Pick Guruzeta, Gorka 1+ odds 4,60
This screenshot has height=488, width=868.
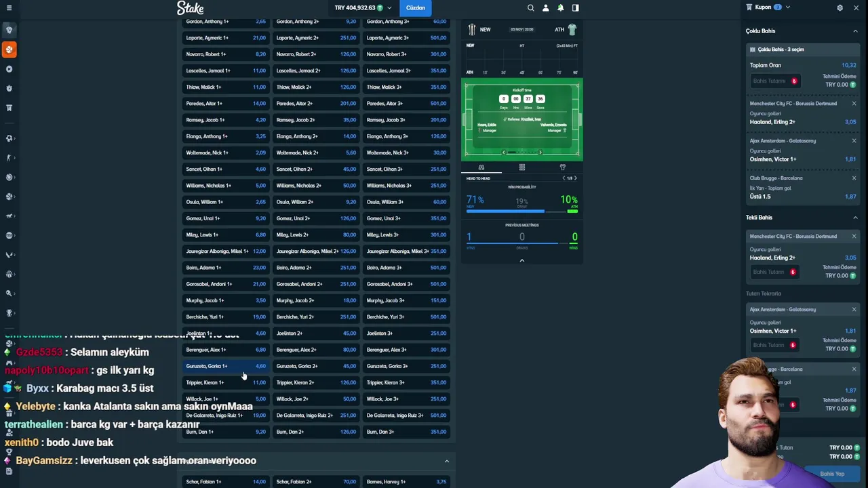coord(226,366)
